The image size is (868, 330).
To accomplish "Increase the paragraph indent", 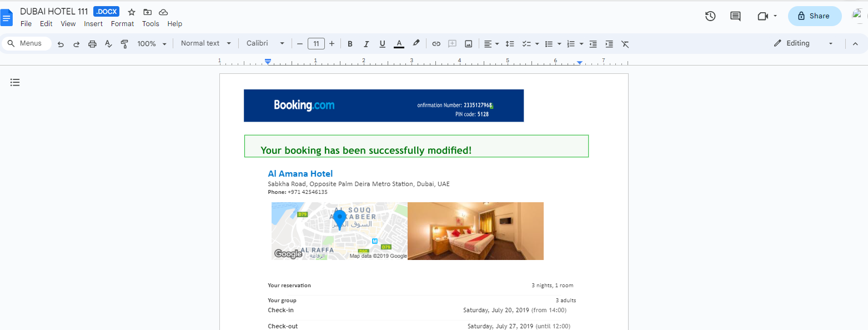I will 609,44.
